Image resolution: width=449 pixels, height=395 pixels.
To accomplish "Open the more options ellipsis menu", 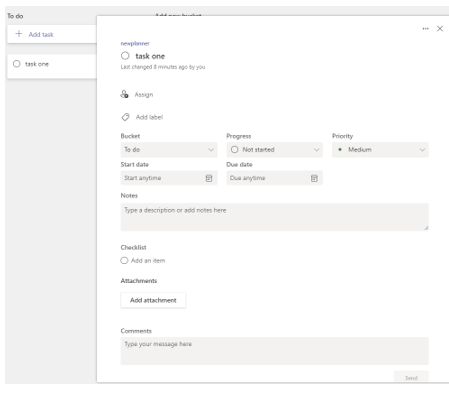I will click(425, 29).
